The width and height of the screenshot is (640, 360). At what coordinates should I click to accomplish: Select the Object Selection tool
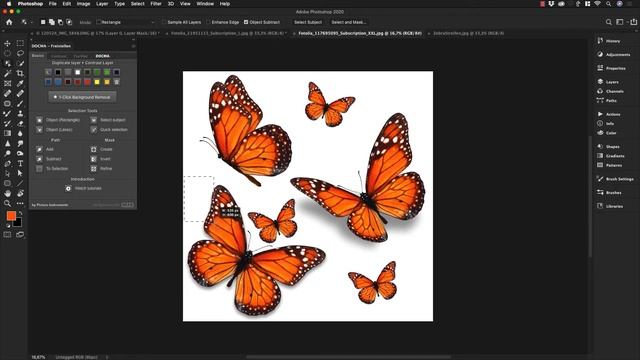tap(7, 63)
